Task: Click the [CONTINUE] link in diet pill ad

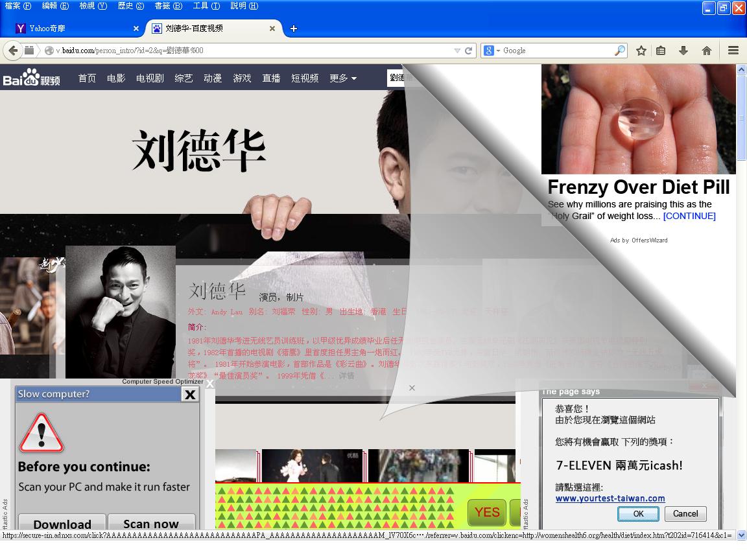Action: click(689, 216)
